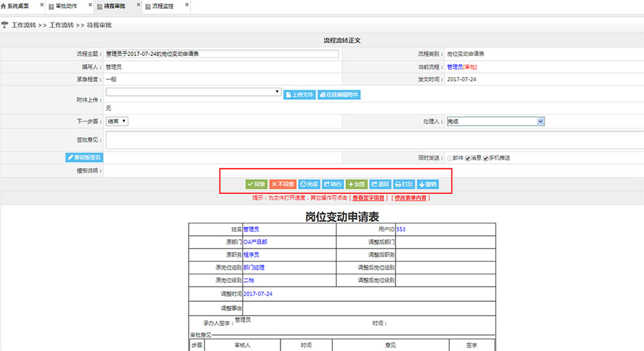Print the form via 打印 button
The width and height of the screenshot is (644, 351).
click(x=404, y=184)
